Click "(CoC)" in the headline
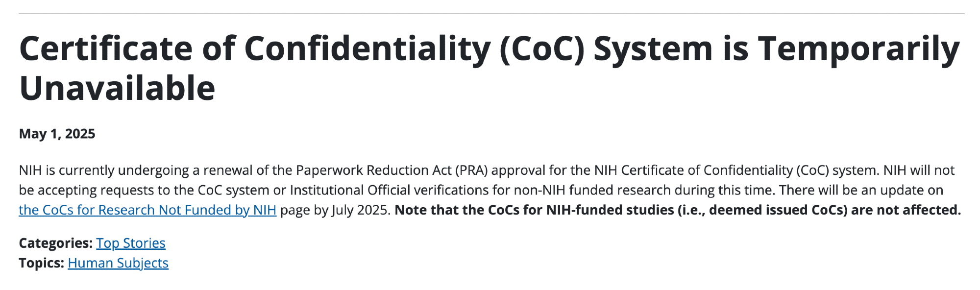 (542, 49)
